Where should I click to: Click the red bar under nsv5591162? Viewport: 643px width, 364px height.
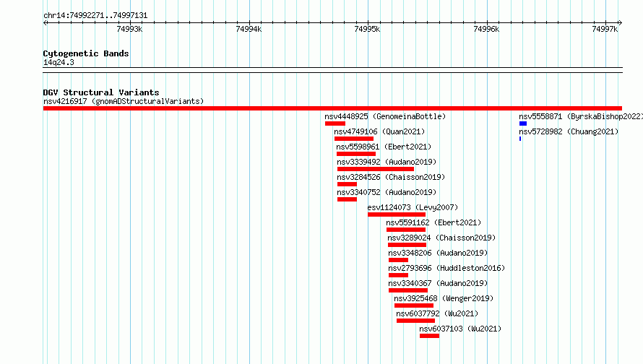406,230
